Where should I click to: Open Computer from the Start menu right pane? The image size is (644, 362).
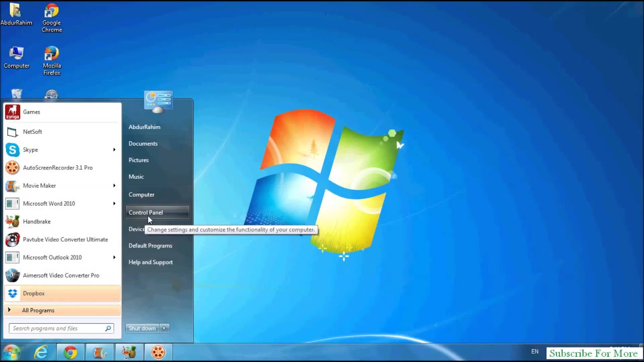click(141, 195)
